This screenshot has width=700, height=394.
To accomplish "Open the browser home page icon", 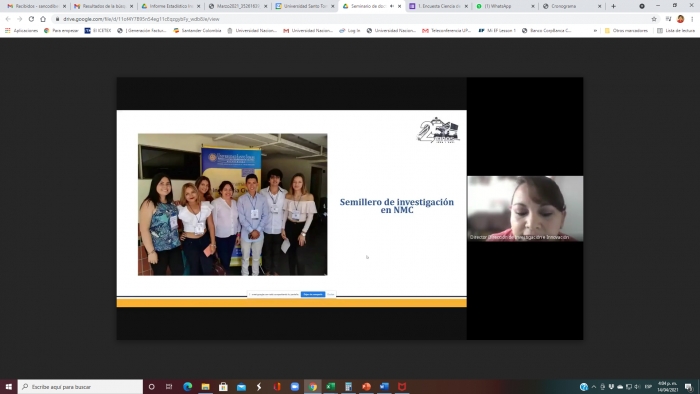I will click(x=43, y=19).
